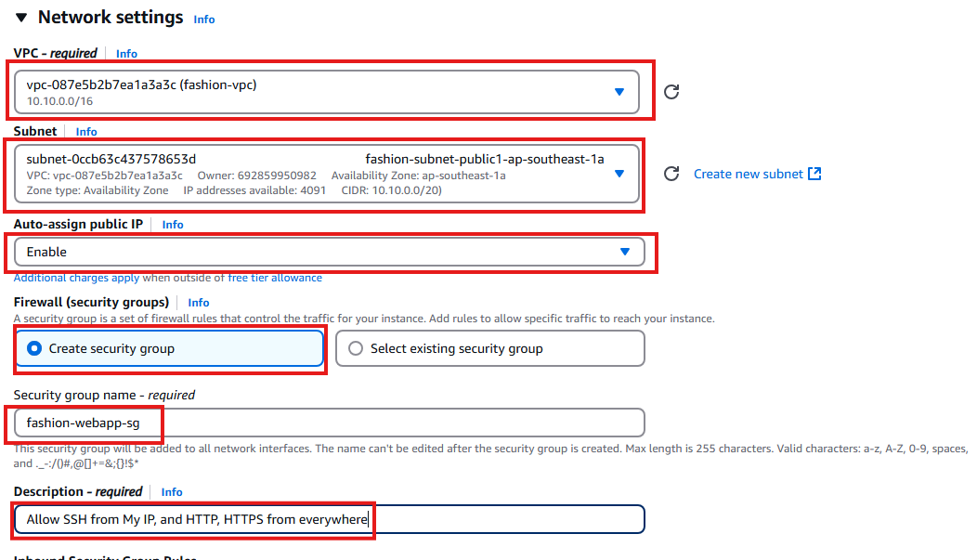The image size is (977, 560).
Task: Open the free tier allowance link
Action: click(x=275, y=278)
